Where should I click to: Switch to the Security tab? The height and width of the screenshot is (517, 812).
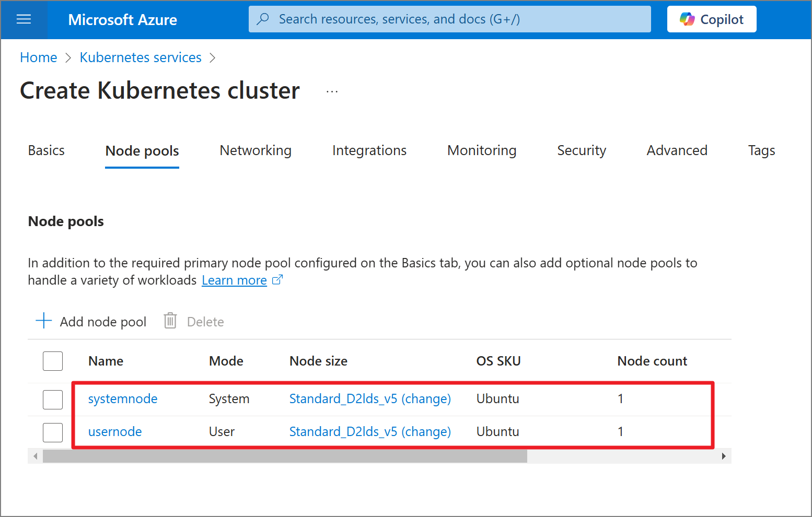pyautogui.click(x=582, y=150)
